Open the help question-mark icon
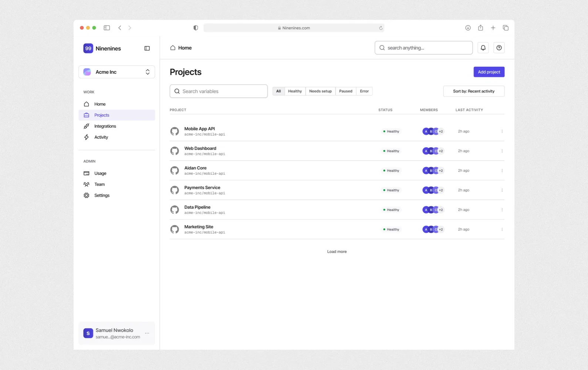Viewport: 588px width, 370px height. (499, 48)
